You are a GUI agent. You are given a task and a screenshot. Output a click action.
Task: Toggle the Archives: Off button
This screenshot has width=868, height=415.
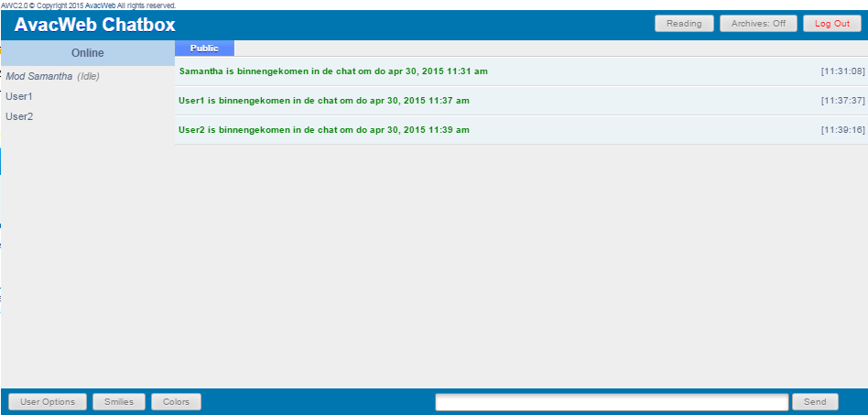tap(758, 24)
